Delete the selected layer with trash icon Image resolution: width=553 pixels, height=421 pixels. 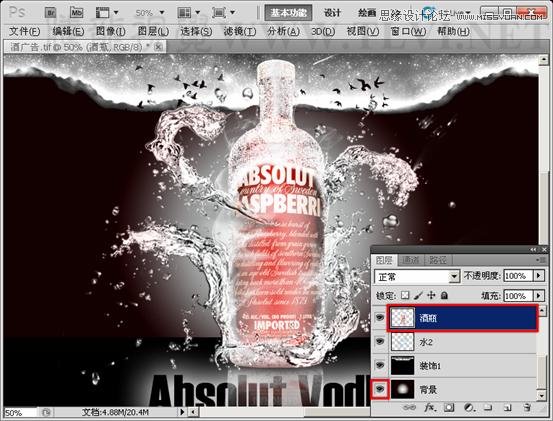click(x=527, y=407)
